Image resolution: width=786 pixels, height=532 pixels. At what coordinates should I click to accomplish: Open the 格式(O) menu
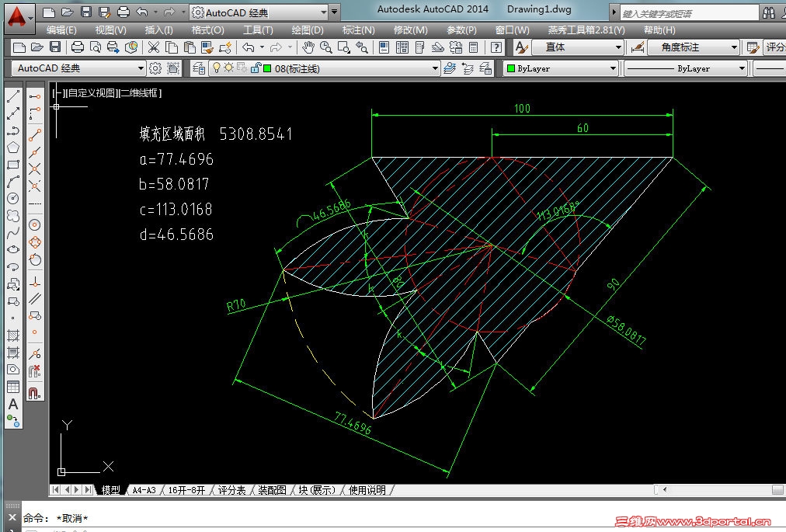[x=207, y=30]
